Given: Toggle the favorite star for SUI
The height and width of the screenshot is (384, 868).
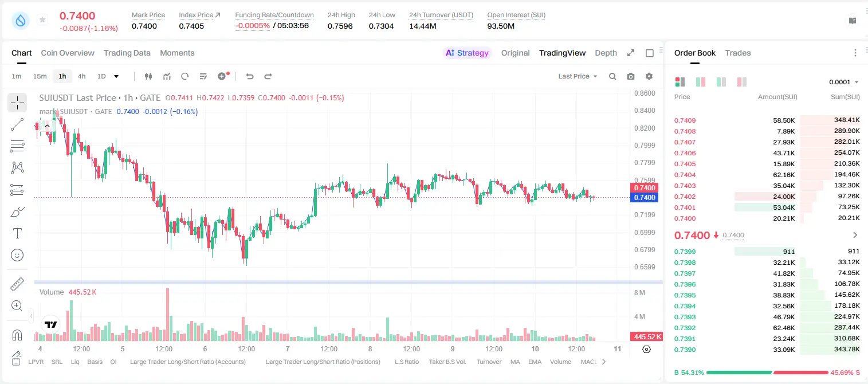Looking at the screenshot, I should 42,20.
